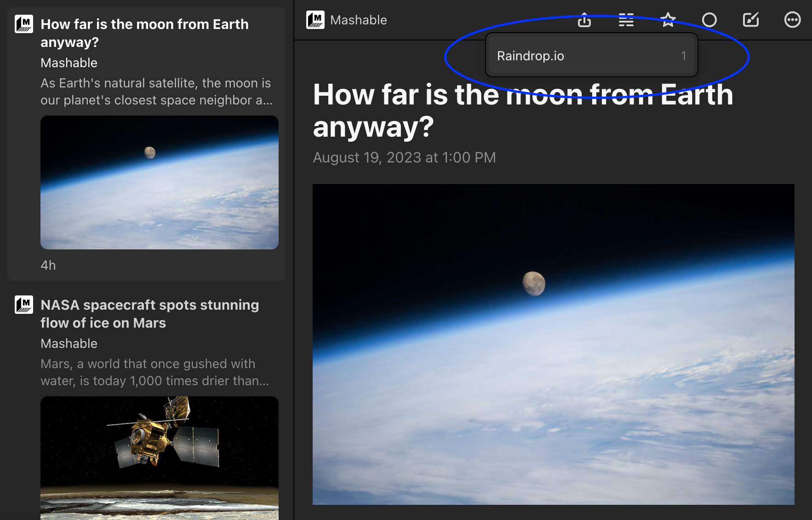Select the moon article title in list

pyautogui.click(x=144, y=33)
